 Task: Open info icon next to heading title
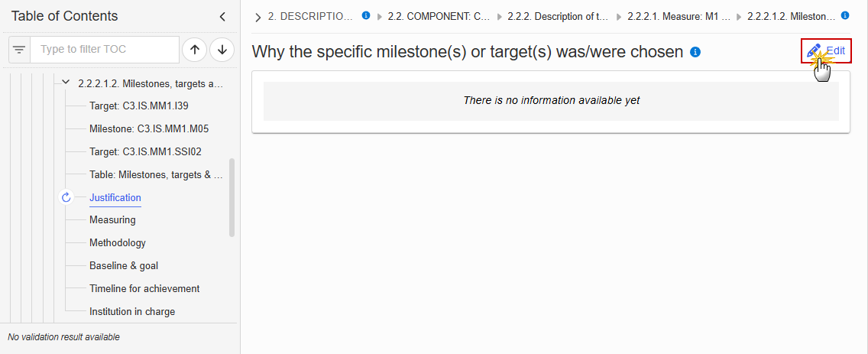click(696, 52)
